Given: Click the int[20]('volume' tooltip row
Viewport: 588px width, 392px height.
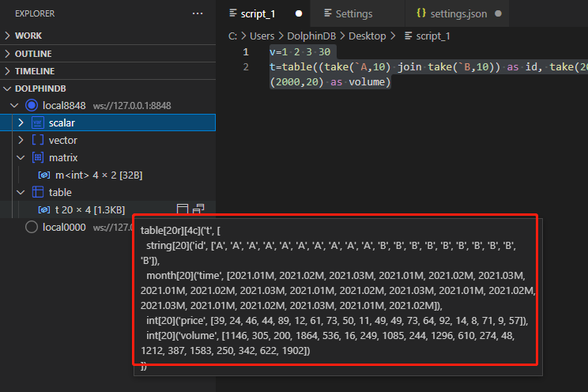Looking at the screenshot, I should coord(330,335).
